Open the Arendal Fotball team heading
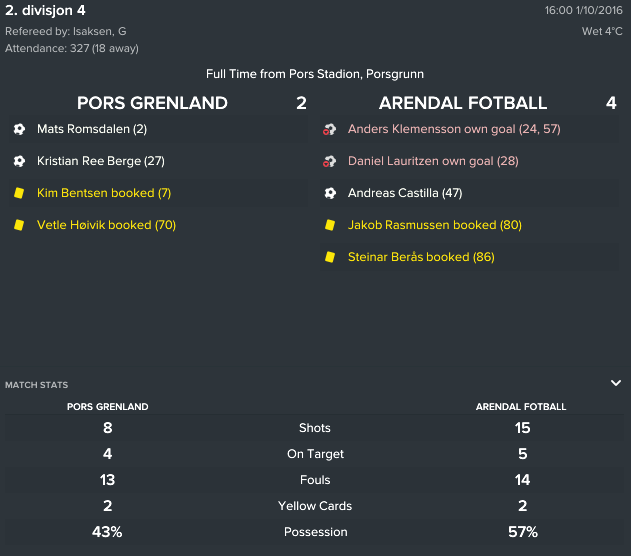 (x=463, y=103)
